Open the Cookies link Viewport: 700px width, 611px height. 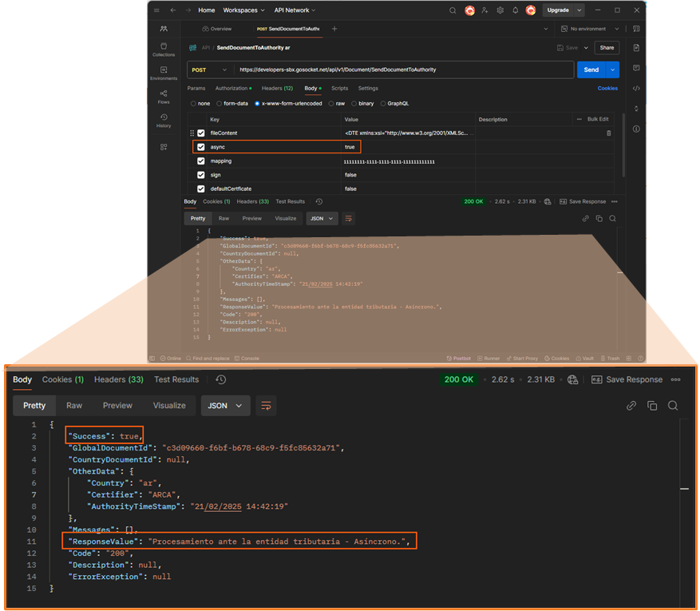pos(607,89)
